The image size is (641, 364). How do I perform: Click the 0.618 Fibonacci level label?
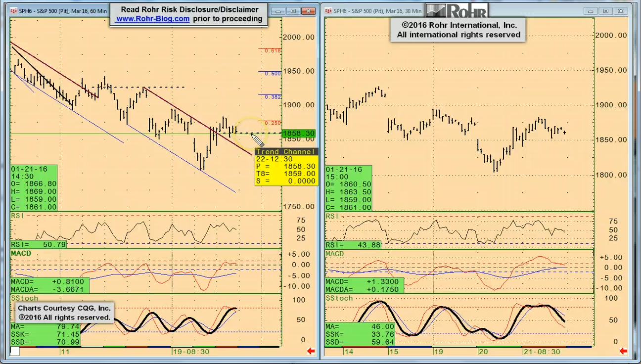273,50
